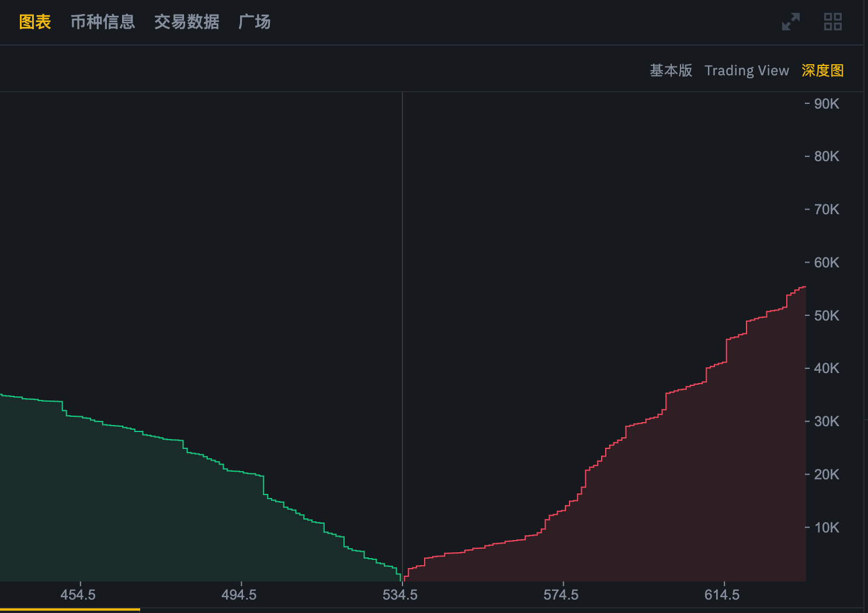The height and width of the screenshot is (613, 868).
Task: Select the 深度图 depth chart view
Action: pyautogui.click(x=822, y=71)
